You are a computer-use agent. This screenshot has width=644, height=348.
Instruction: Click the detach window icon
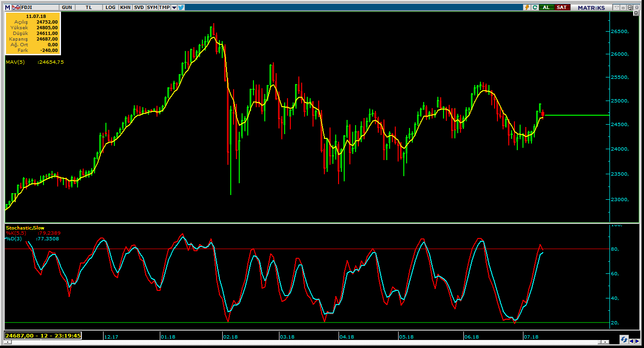tap(630, 7)
